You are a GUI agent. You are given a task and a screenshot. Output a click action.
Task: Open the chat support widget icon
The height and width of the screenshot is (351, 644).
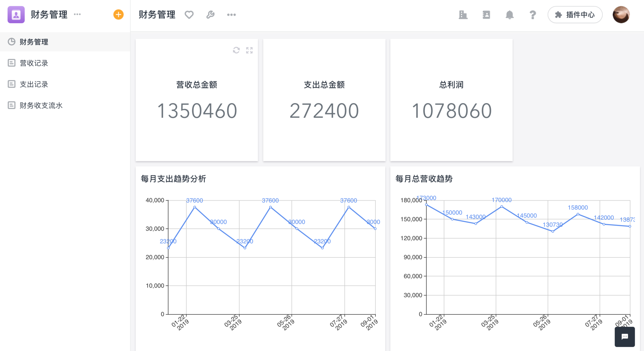(x=625, y=337)
